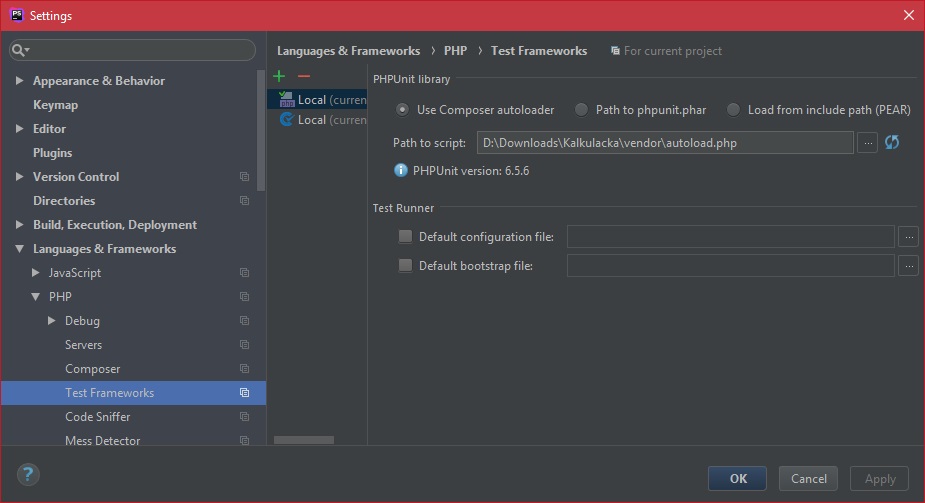Click project-level icon beside Debug
The width and height of the screenshot is (925, 503).
click(x=244, y=320)
